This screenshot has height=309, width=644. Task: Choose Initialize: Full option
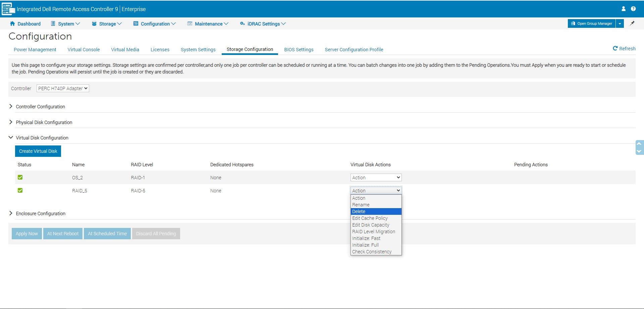pos(376,245)
